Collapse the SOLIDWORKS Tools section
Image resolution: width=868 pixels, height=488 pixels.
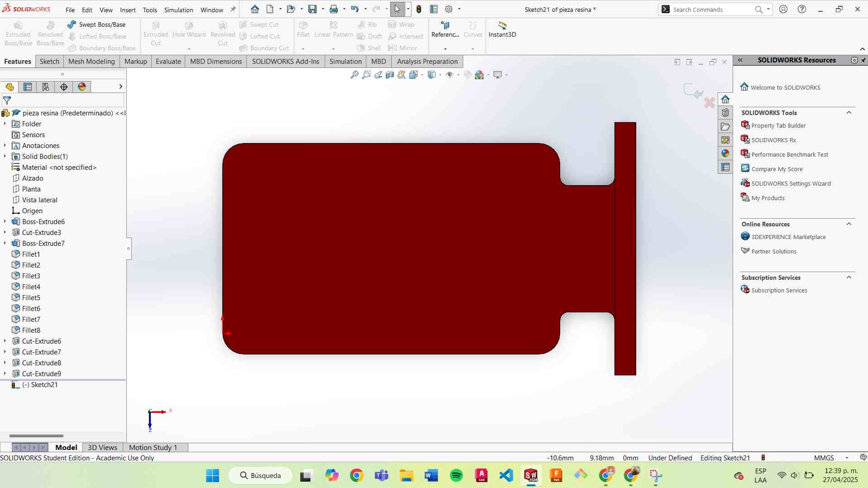point(849,113)
